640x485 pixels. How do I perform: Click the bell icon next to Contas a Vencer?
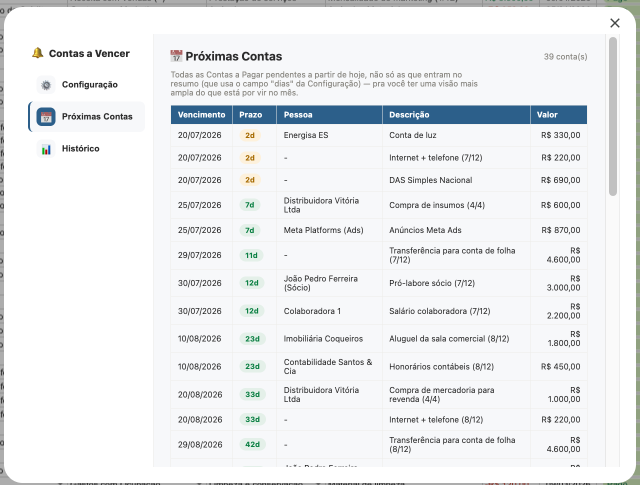[x=38, y=53]
